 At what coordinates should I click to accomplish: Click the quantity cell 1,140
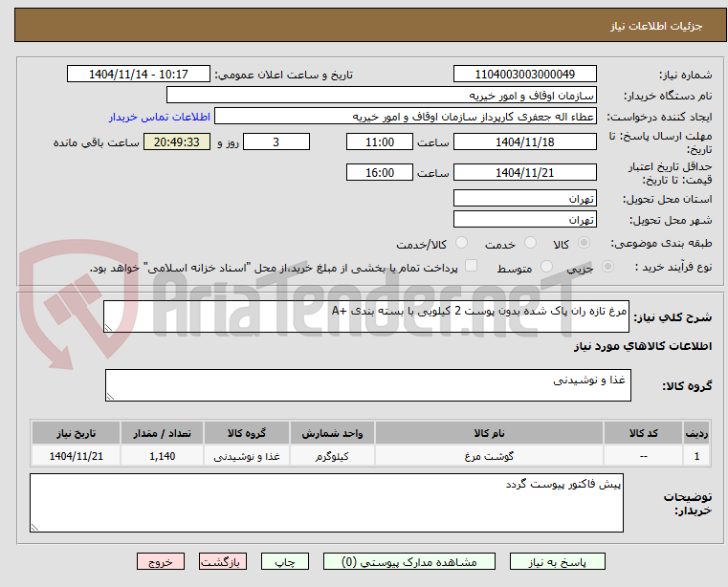tap(162, 457)
